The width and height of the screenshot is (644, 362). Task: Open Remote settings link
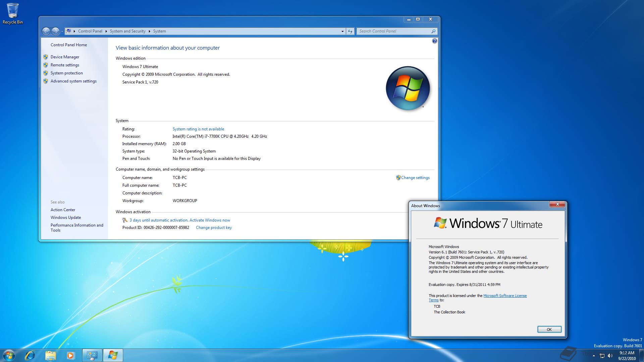coord(65,65)
